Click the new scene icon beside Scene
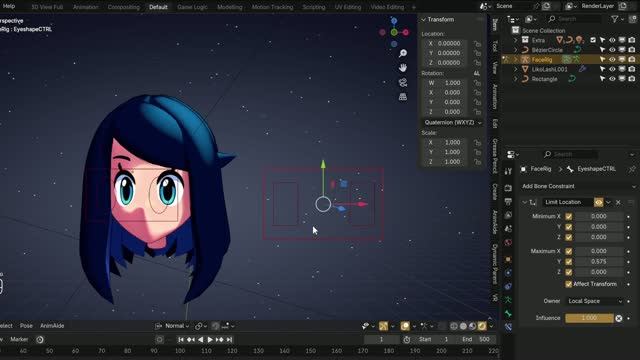 (546, 6)
